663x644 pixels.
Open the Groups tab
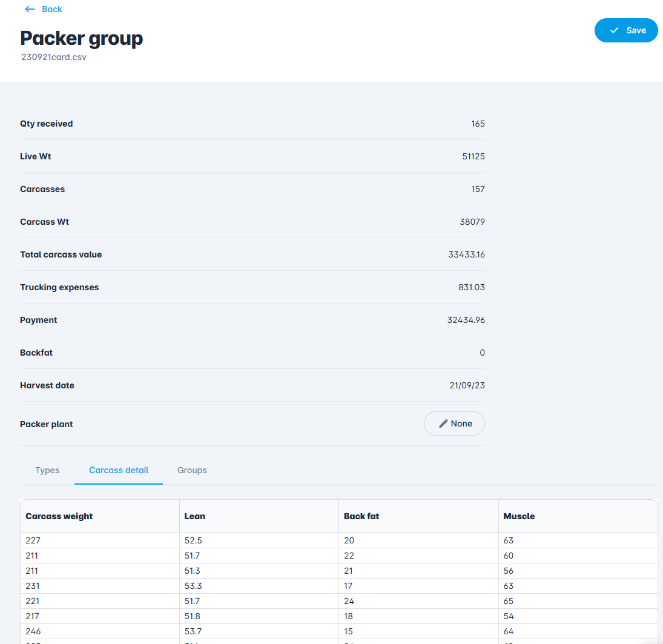coord(192,470)
